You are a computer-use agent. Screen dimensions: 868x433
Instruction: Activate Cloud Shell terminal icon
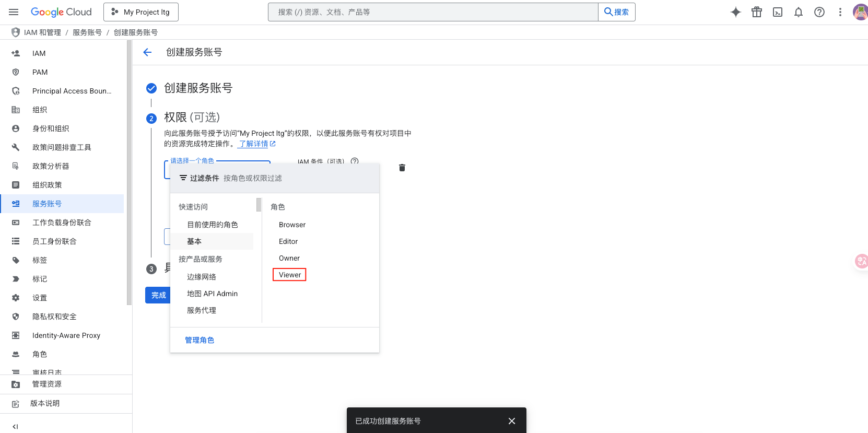(x=778, y=12)
